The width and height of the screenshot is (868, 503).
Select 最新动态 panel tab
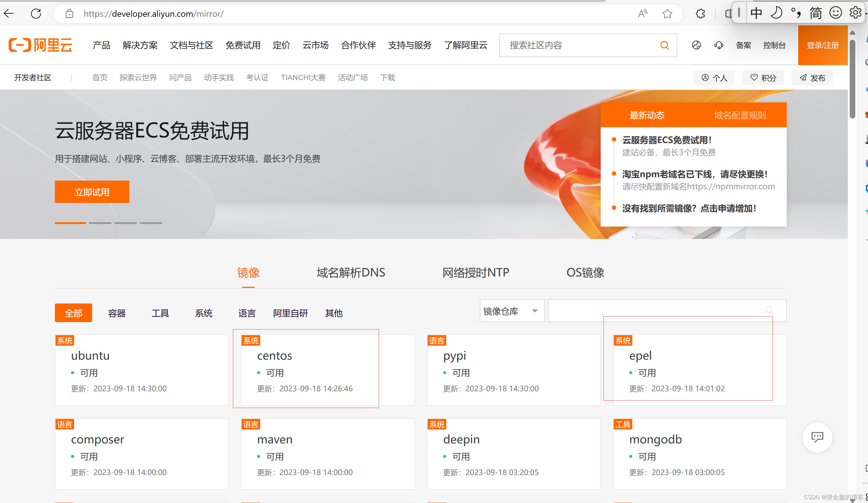(647, 115)
